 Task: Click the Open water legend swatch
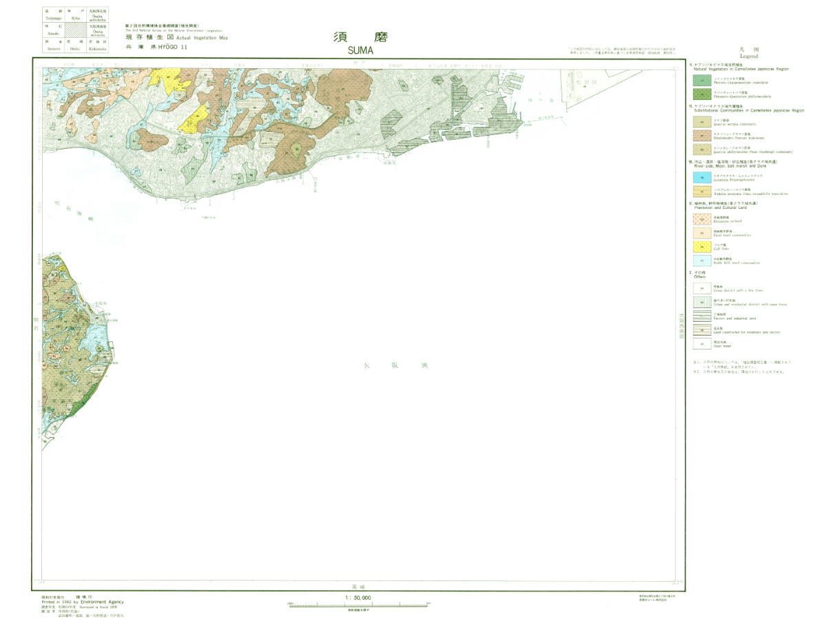(701, 344)
